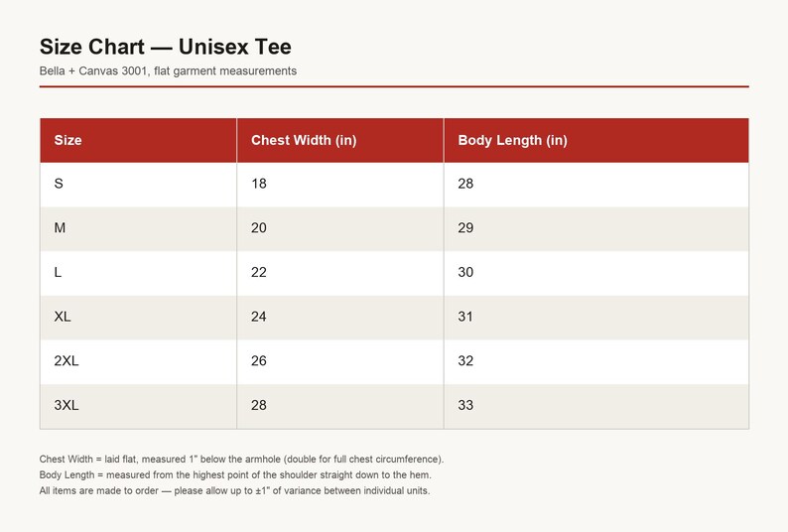Viewport: 788px width, 532px height.
Task: Click the Bella + Canvas 3001 subtitle
Action: click(168, 70)
